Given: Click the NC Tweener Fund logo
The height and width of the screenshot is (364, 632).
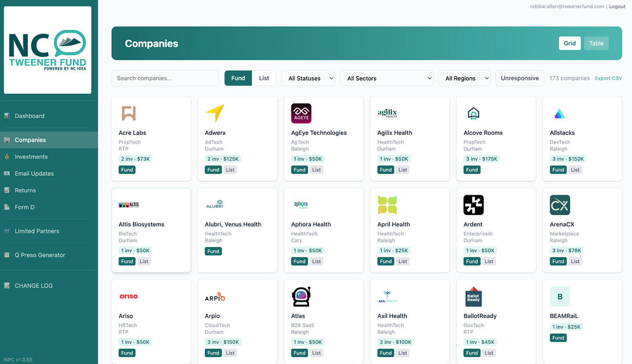Looking at the screenshot, I should click(x=48, y=50).
